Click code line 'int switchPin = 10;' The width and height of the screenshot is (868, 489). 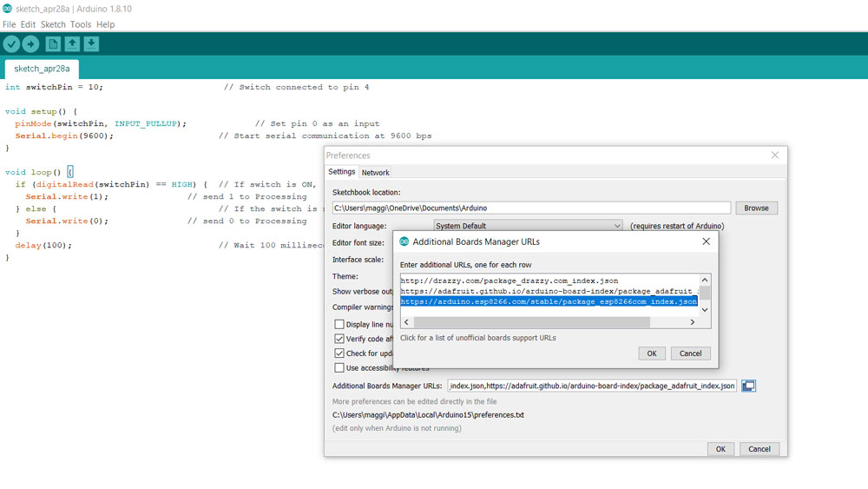[54, 87]
